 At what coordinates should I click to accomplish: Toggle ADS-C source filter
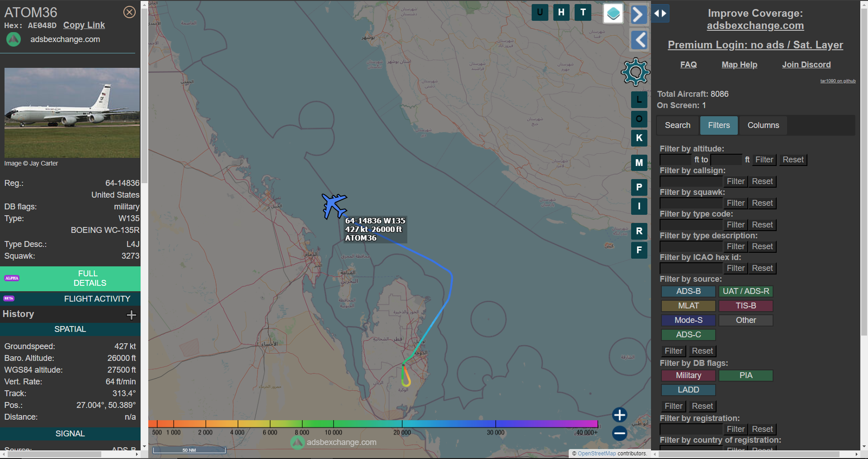coord(689,335)
